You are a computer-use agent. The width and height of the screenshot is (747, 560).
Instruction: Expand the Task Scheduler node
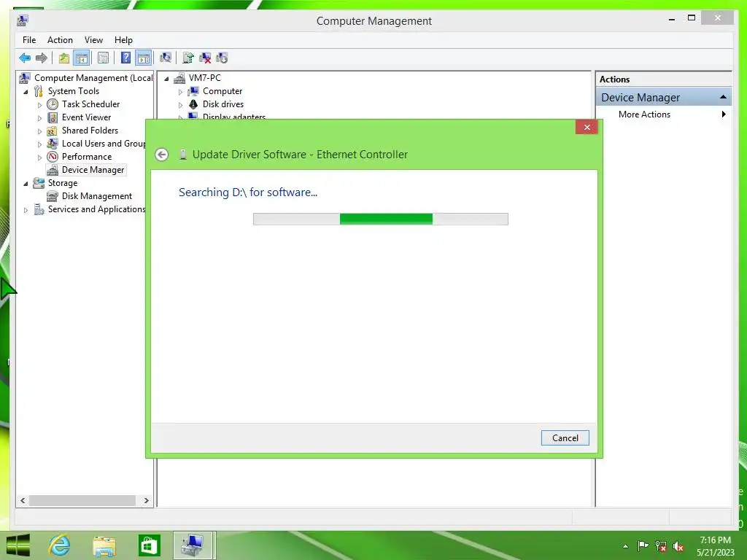pyautogui.click(x=39, y=105)
